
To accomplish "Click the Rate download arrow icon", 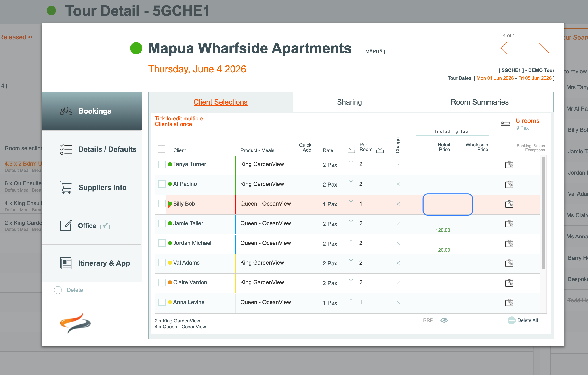I will [x=351, y=149].
